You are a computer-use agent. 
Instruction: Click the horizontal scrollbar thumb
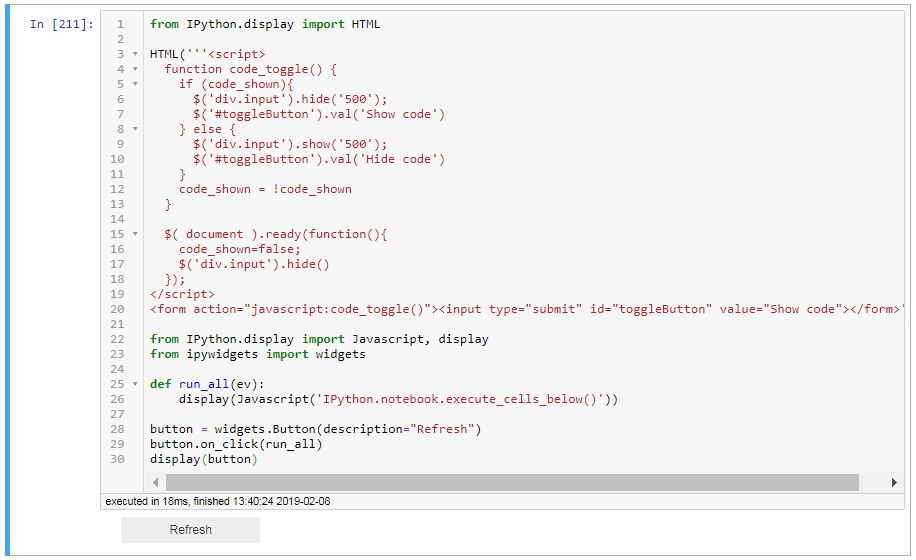point(512,482)
